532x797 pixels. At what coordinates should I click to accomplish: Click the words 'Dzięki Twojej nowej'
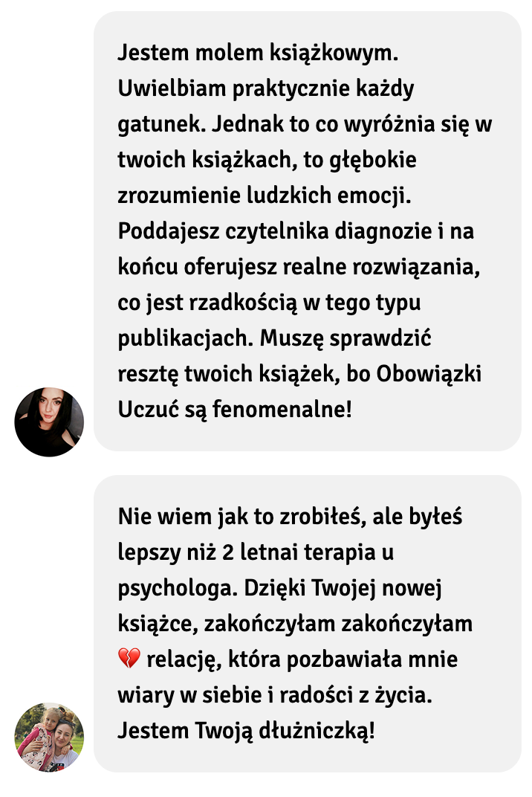tap(343, 588)
